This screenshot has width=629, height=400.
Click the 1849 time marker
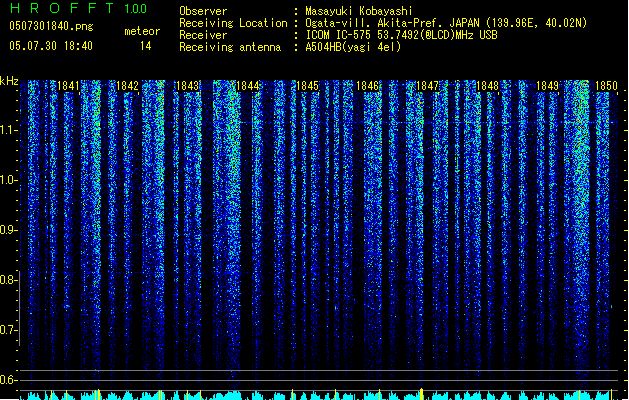pyautogui.click(x=547, y=86)
